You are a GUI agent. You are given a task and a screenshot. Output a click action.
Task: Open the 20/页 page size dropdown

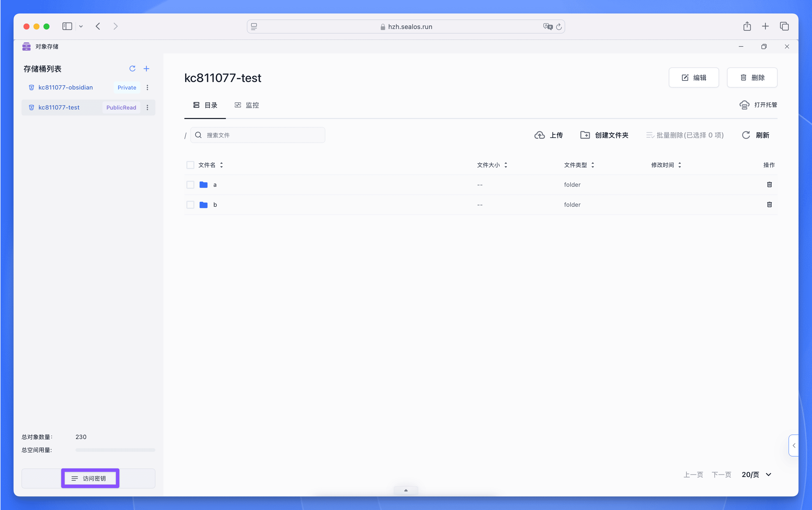[756, 474]
